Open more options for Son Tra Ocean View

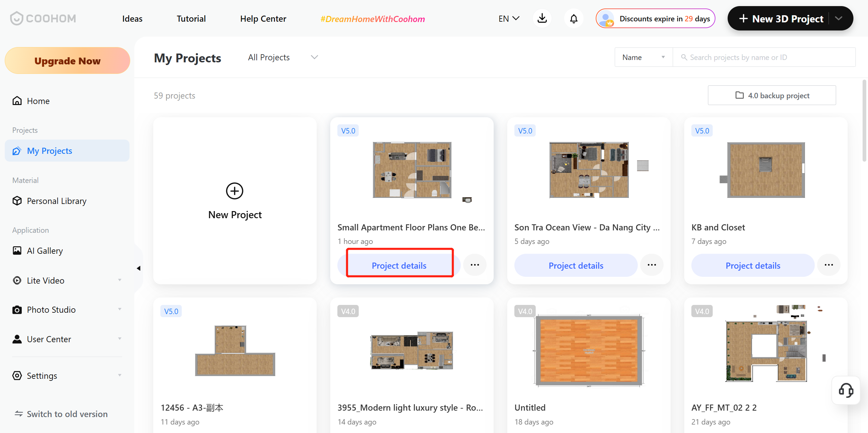(x=652, y=265)
